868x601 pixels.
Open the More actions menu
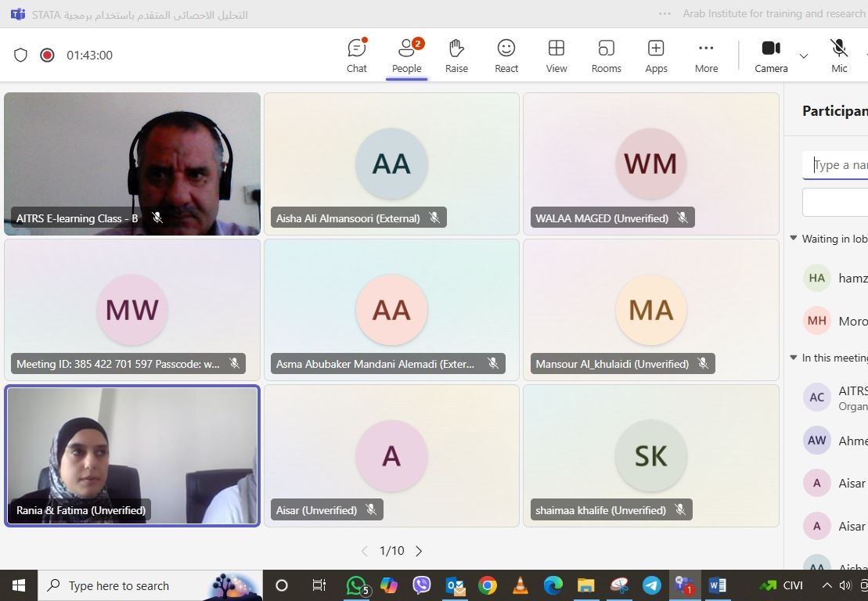pos(706,56)
